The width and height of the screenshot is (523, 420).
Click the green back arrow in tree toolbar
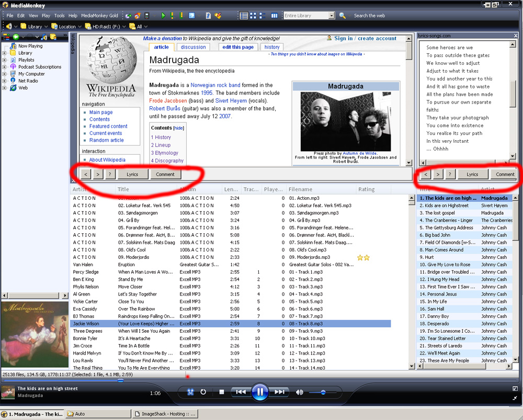(16, 37)
